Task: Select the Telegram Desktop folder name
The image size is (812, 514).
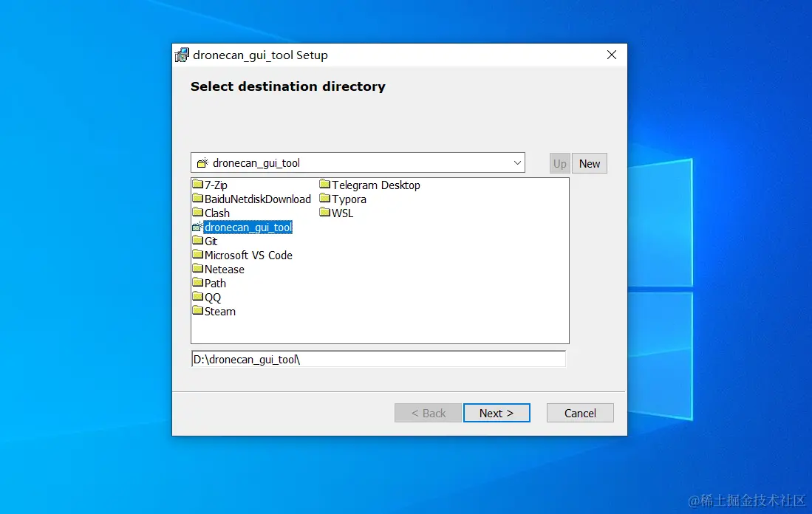Action: click(376, 185)
